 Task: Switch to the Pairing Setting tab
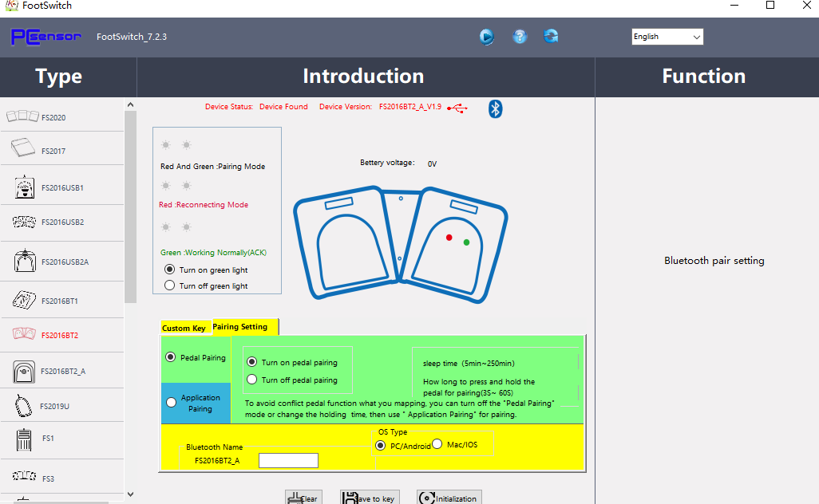coord(244,327)
